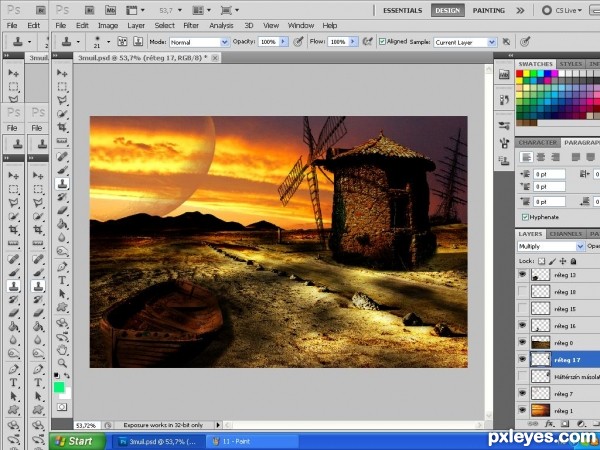Select the Paint Bucket tool beside the canvas
This screenshot has width=600, height=450.
tap(62, 224)
